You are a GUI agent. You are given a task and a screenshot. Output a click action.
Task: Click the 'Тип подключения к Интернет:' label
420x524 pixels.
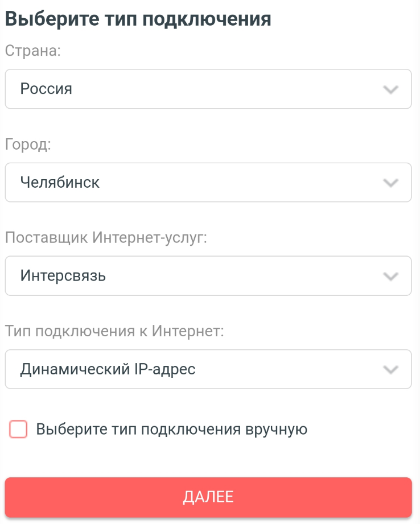click(x=114, y=331)
